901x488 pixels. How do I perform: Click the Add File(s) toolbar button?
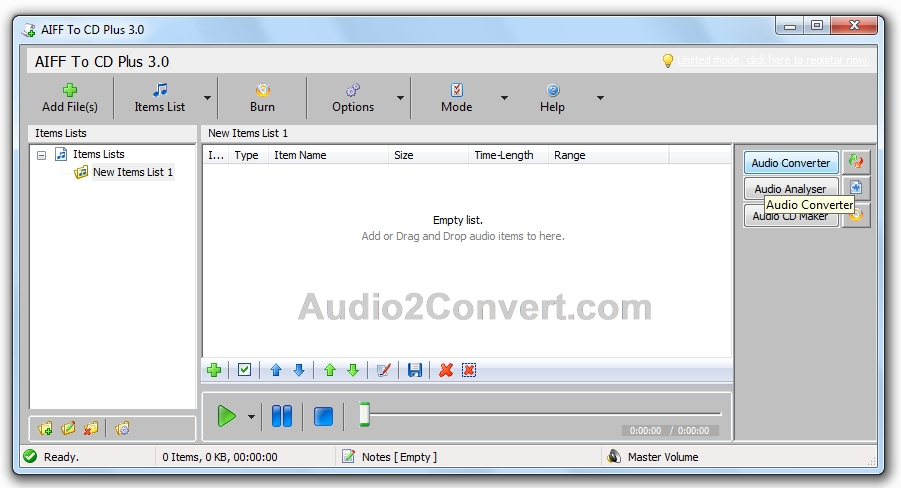(70, 98)
